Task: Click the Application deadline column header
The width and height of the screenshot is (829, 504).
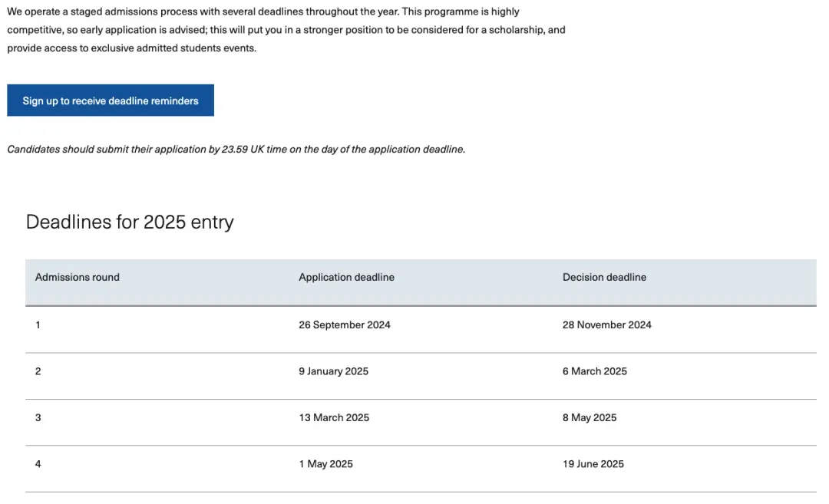Action: [x=346, y=277]
